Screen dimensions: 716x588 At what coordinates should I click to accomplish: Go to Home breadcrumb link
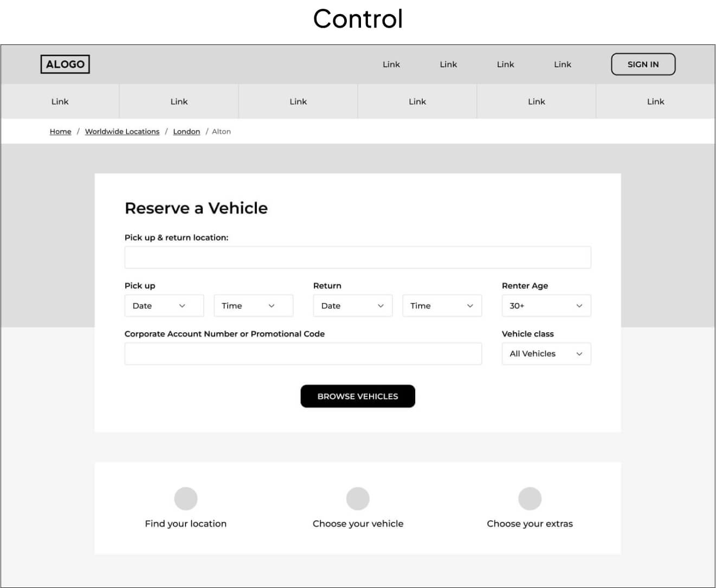60,132
